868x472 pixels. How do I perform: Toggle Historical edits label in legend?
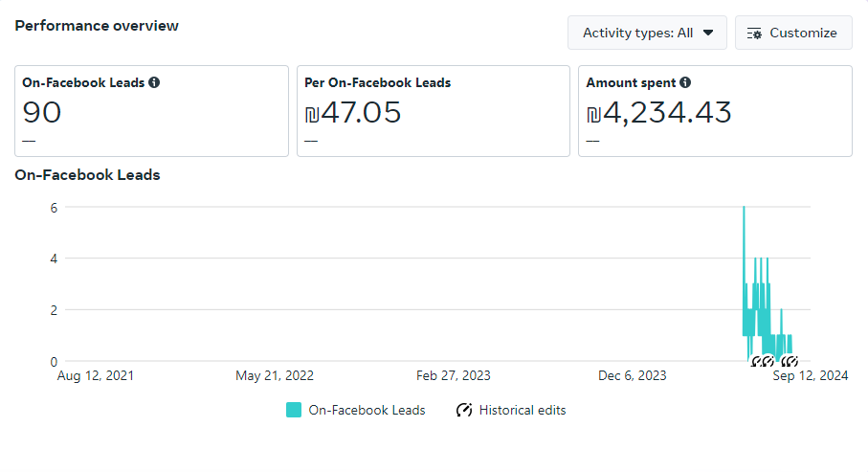click(x=522, y=410)
